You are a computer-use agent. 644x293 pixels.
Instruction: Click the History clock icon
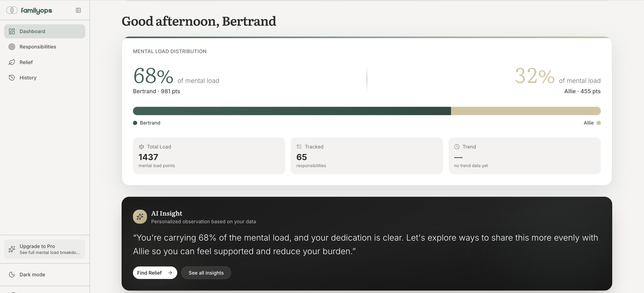coord(11,78)
